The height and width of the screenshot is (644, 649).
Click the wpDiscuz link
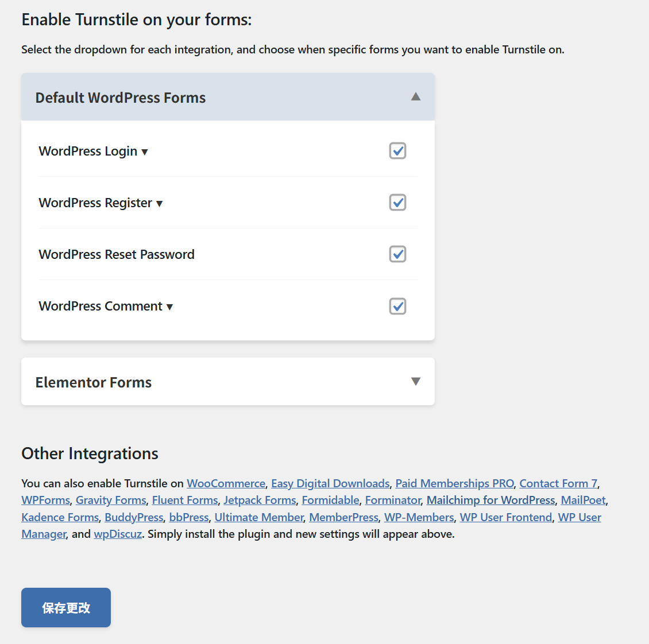[118, 534]
